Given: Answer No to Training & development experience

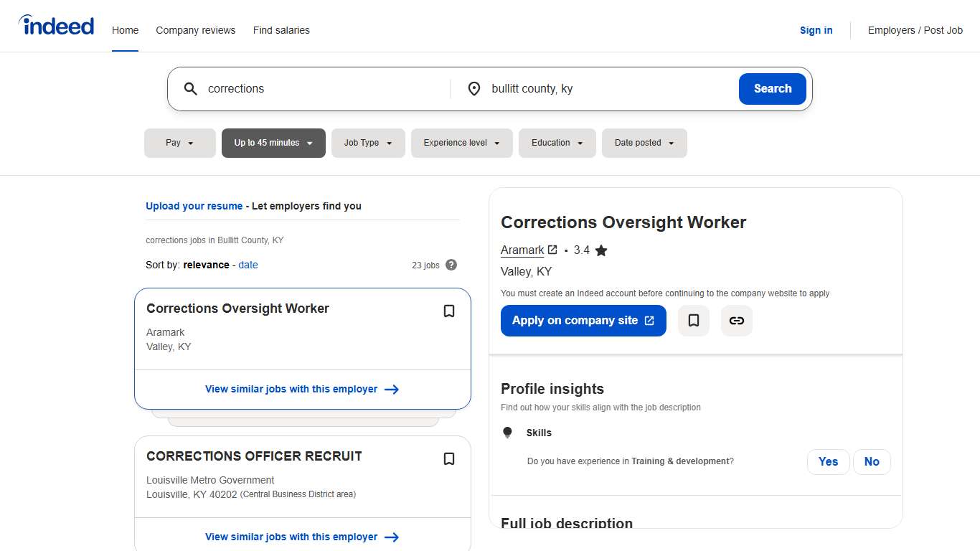Looking at the screenshot, I should pos(872,461).
